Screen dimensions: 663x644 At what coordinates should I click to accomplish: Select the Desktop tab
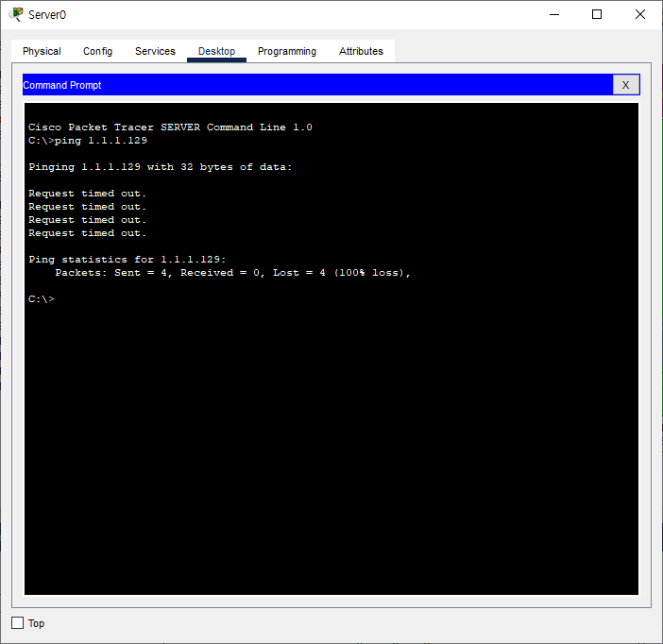pos(216,51)
